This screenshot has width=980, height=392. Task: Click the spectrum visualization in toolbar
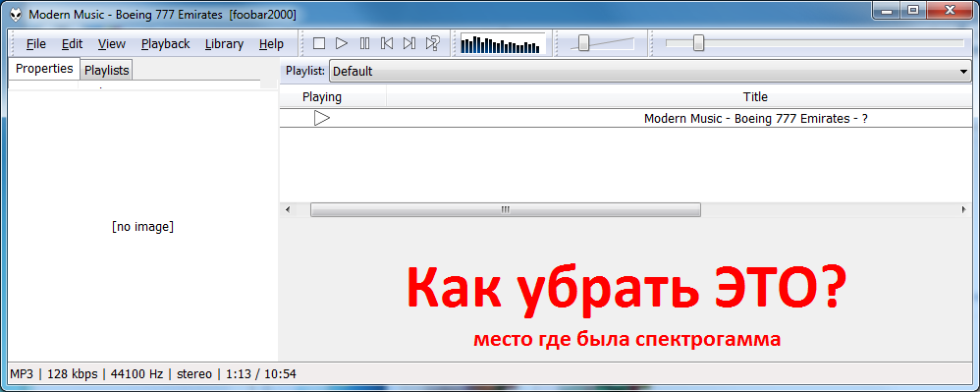503,44
